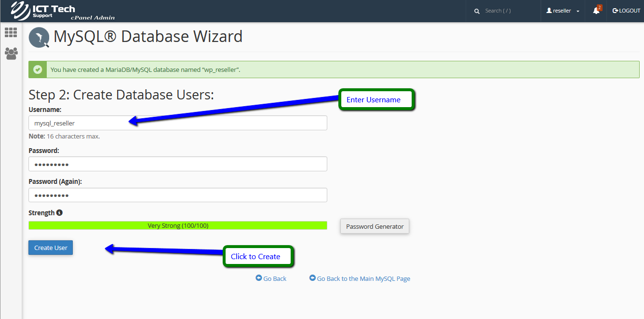
Task: Log out using the LOGOUT link
Action: (x=626, y=11)
